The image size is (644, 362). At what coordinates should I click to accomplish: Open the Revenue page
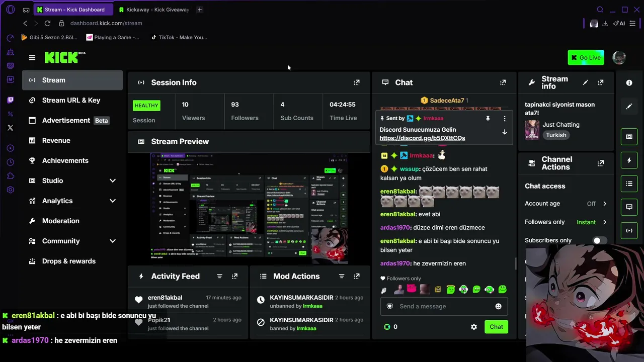(x=72, y=140)
